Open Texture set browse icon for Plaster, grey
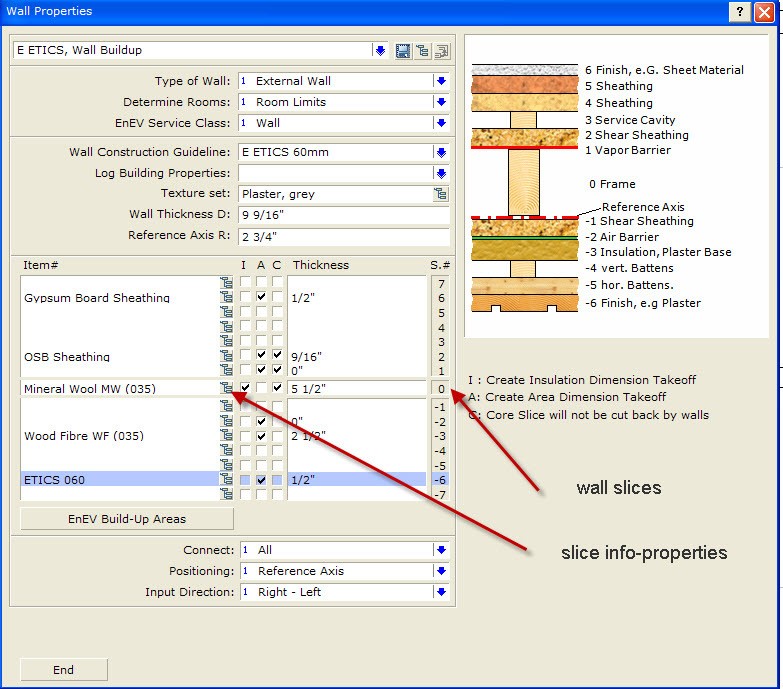Screen dimensions: 783x689 click(x=440, y=194)
